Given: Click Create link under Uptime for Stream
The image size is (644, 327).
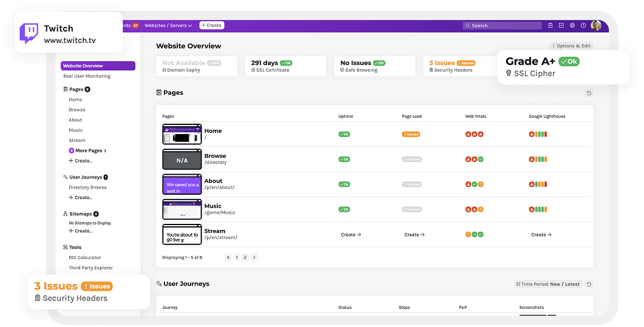Looking at the screenshot, I should coord(351,235).
